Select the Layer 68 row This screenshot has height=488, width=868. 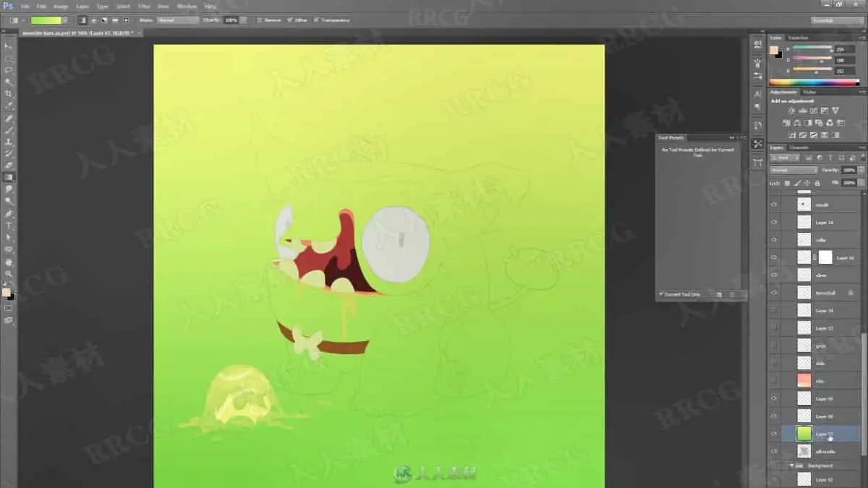click(815, 416)
